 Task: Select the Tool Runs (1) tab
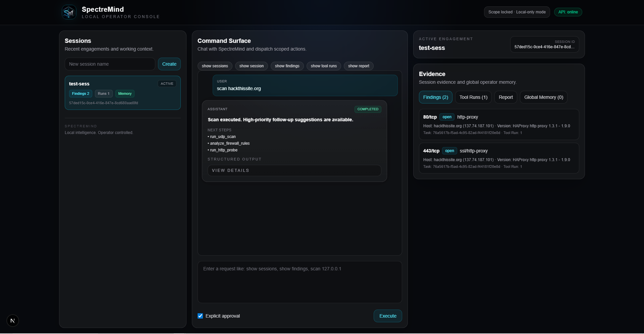point(473,97)
